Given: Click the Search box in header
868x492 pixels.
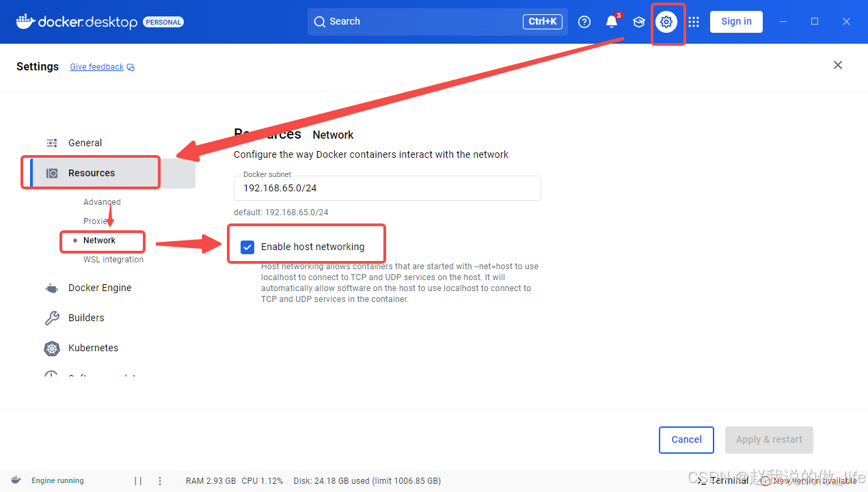Looking at the screenshot, I should point(437,22).
